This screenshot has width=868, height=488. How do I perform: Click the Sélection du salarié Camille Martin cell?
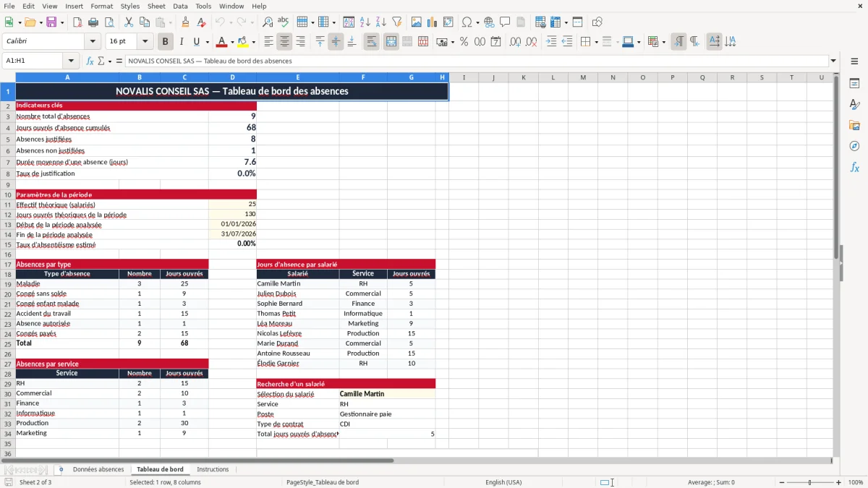[x=387, y=394]
